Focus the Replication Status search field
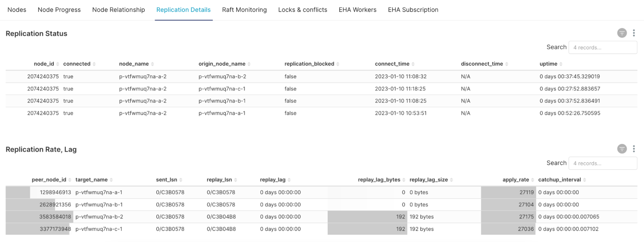 602,47
